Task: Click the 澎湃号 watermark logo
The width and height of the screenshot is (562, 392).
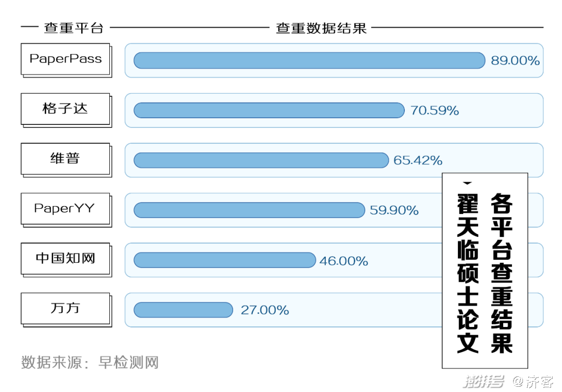Action: [483, 381]
